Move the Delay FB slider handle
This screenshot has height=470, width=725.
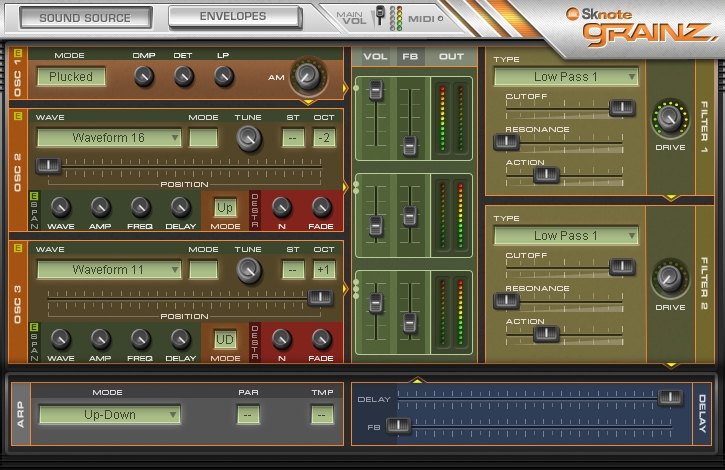coord(398,426)
